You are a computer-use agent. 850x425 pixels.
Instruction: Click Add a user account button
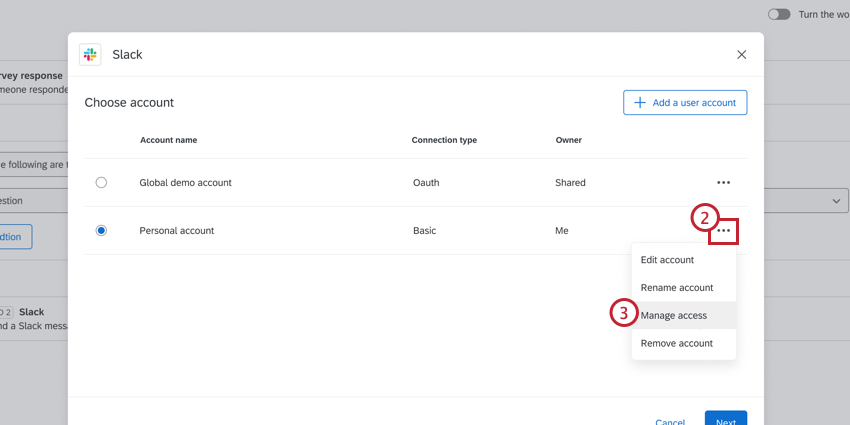[685, 102]
